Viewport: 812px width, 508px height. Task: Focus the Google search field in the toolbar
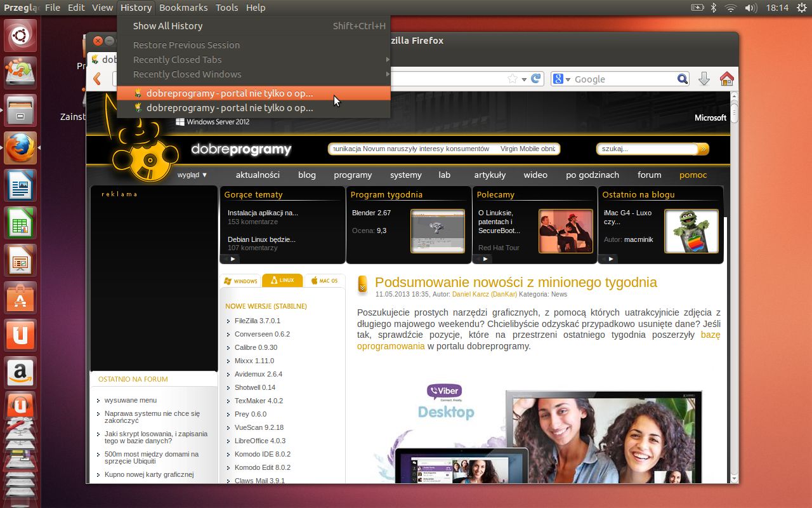pyautogui.click(x=624, y=79)
